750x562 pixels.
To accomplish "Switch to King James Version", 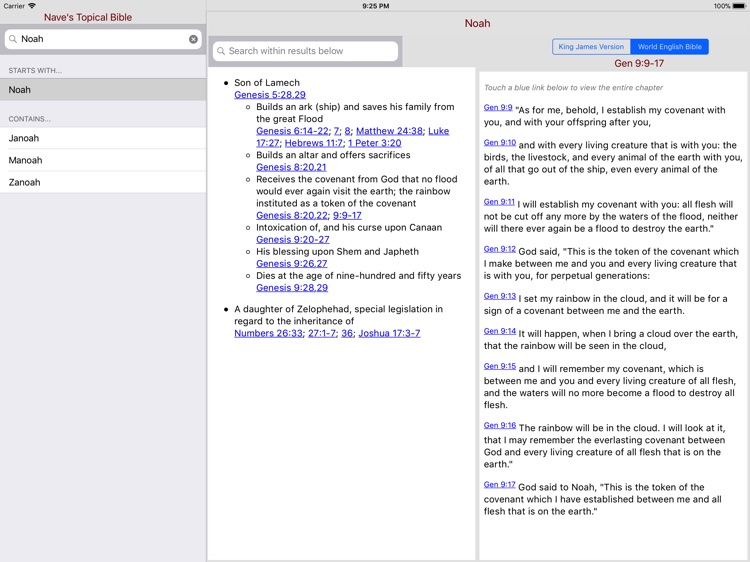I will pyautogui.click(x=591, y=47).
